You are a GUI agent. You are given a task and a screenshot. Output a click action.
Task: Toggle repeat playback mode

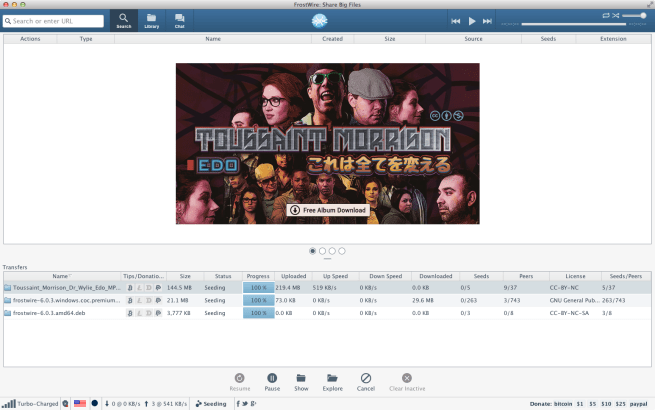pos(605,16)
